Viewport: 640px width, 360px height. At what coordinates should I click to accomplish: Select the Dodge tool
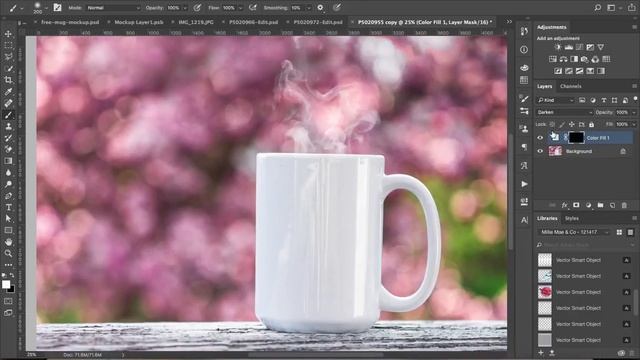pos(8,184)
